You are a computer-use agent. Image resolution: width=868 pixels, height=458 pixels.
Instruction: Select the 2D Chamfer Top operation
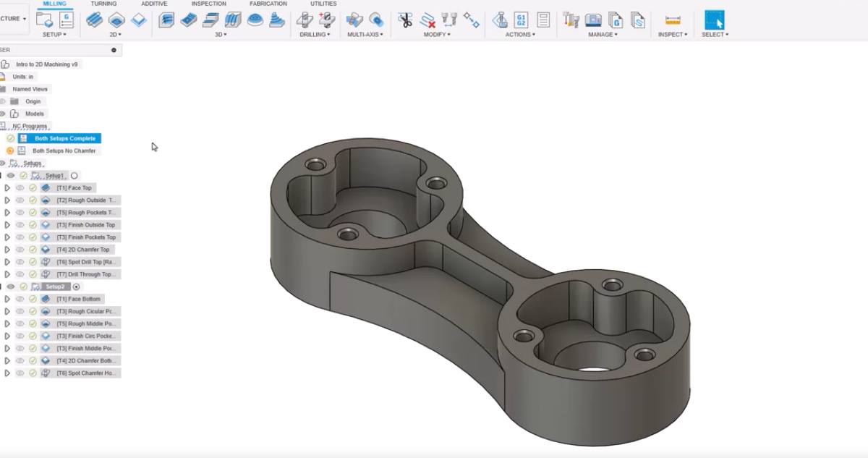click(x=82, y=250)
